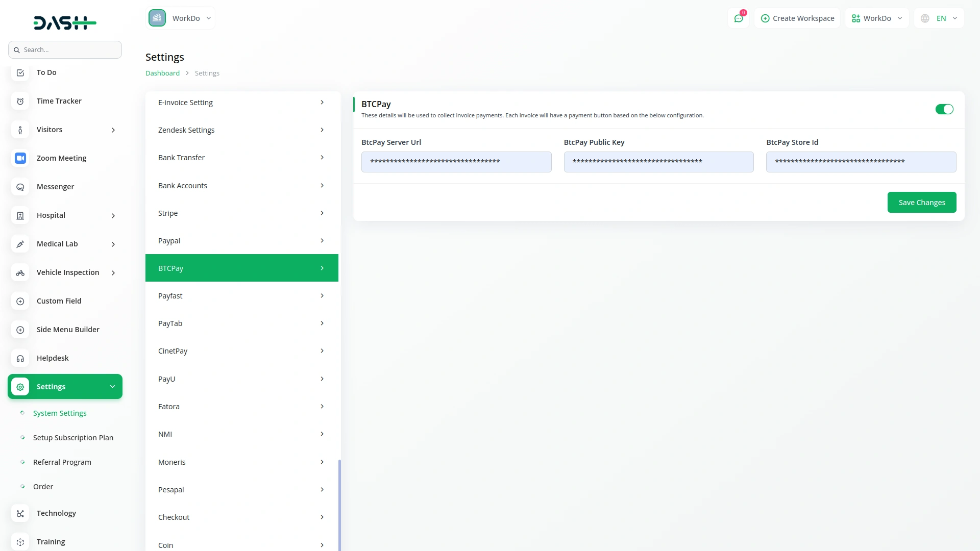Viewport: 980px width, 551px height.
Task: Click the Helpdesk headset icon
Action: click(x=20, y=358)
